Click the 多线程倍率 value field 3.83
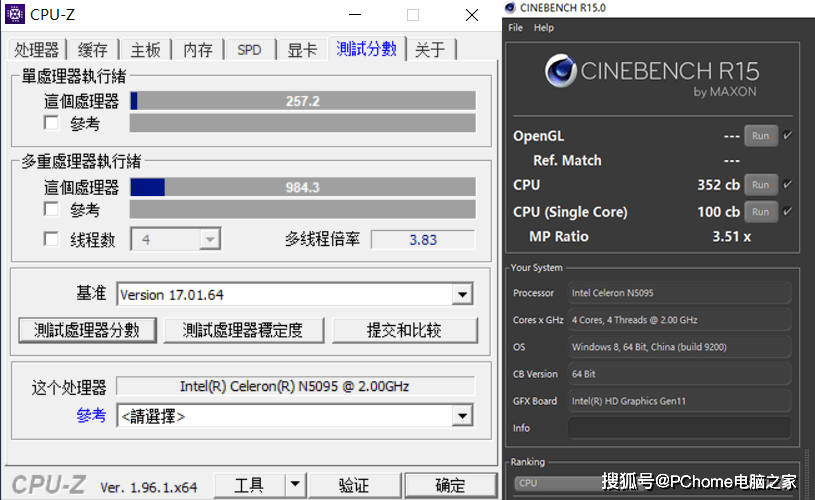815x500 pixels. [x=423, y=240]
